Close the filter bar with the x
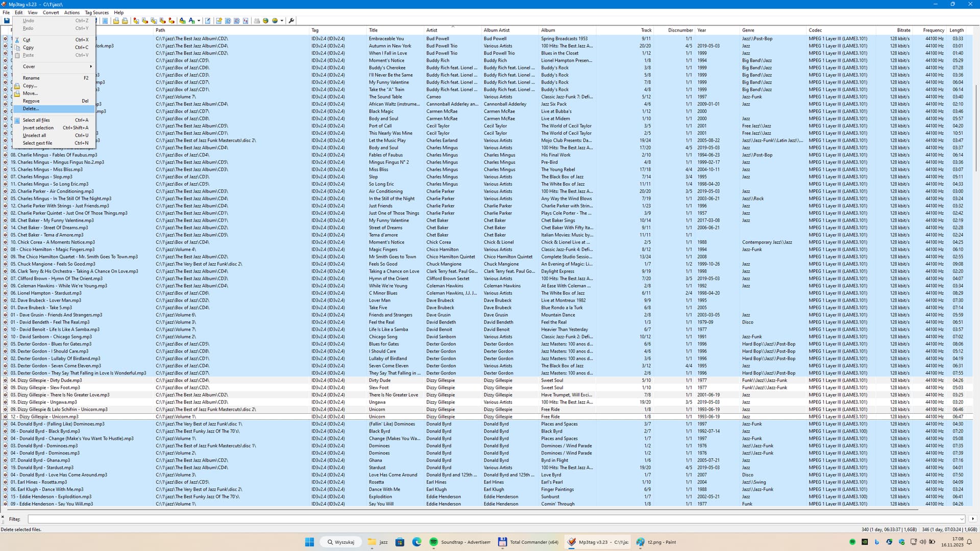Viewport: 980px width, 551px height. 3,517
